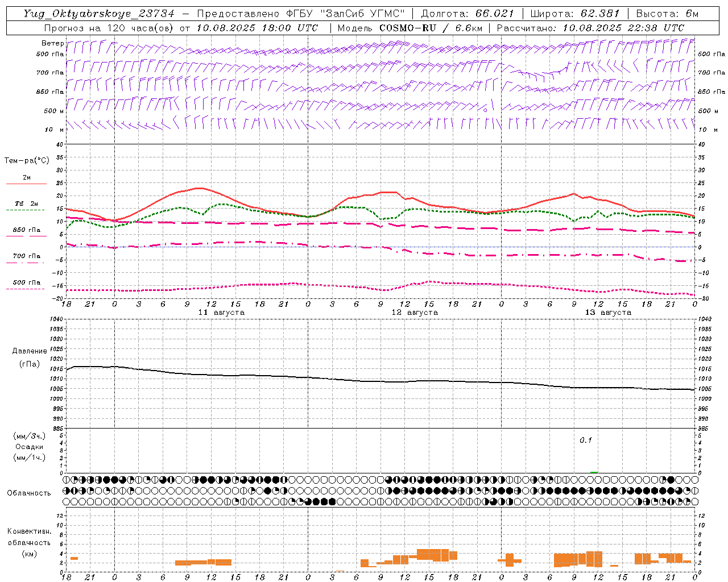Click the (мм/3ч.) precipitation unit label
The image size is (728, 582).
(30, 436)
